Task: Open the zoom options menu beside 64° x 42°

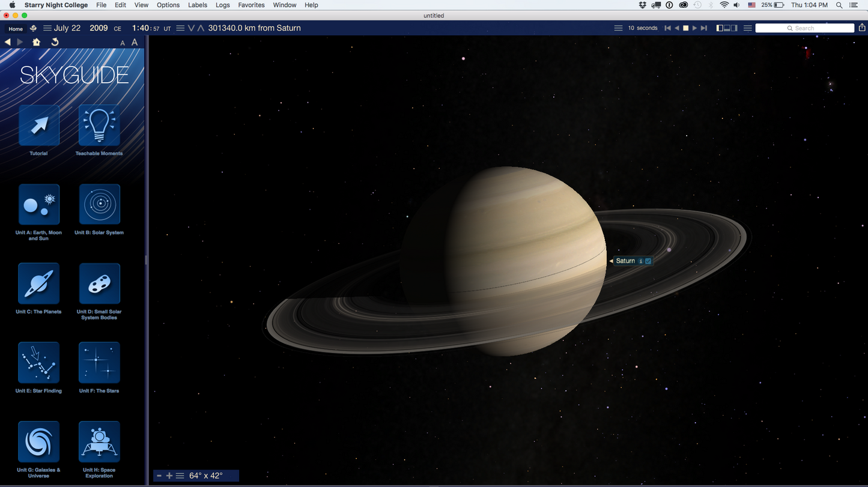Action: [x=180, y=476]
